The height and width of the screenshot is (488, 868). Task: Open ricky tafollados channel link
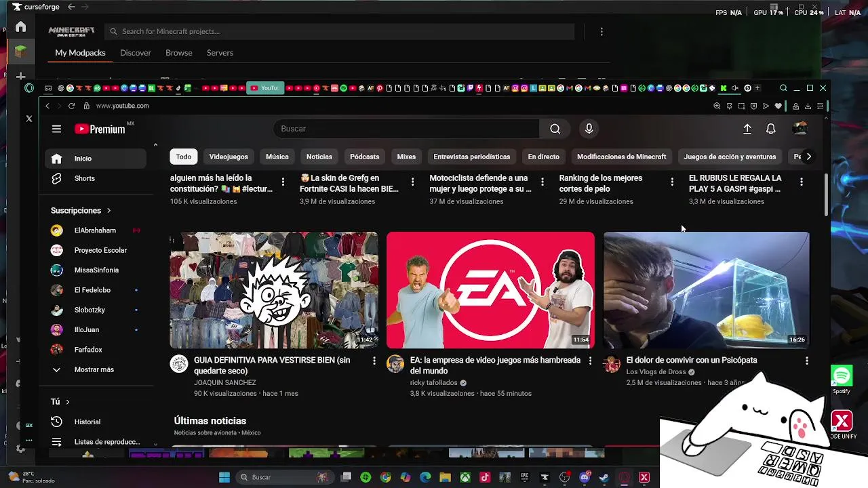point(434,383)
